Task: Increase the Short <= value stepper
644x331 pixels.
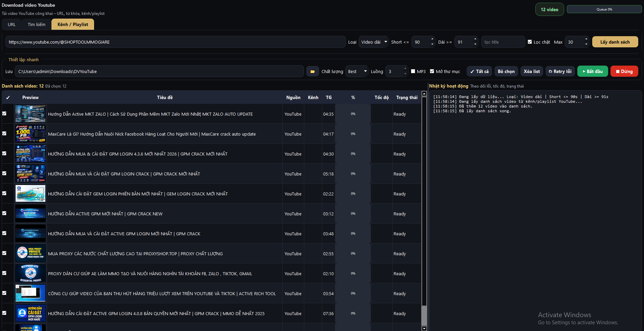Action: tap(432, 39)
